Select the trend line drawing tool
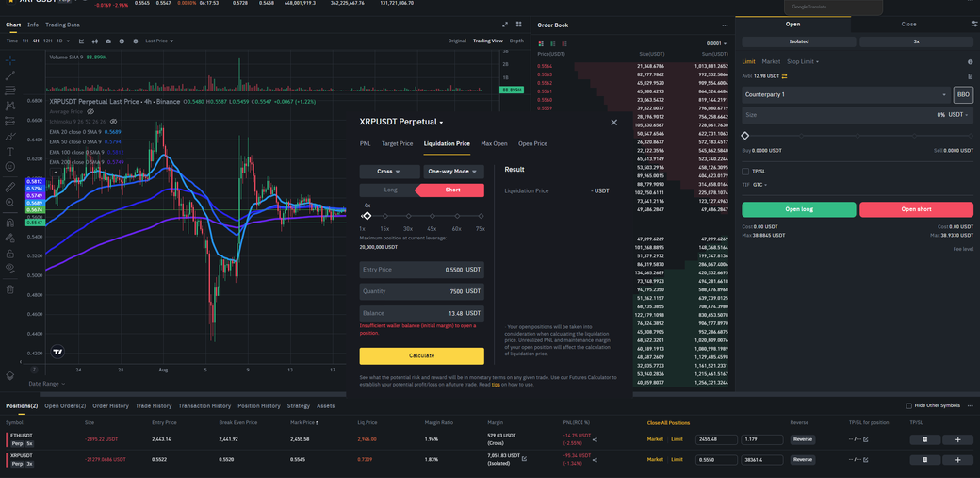 [9, 74]
